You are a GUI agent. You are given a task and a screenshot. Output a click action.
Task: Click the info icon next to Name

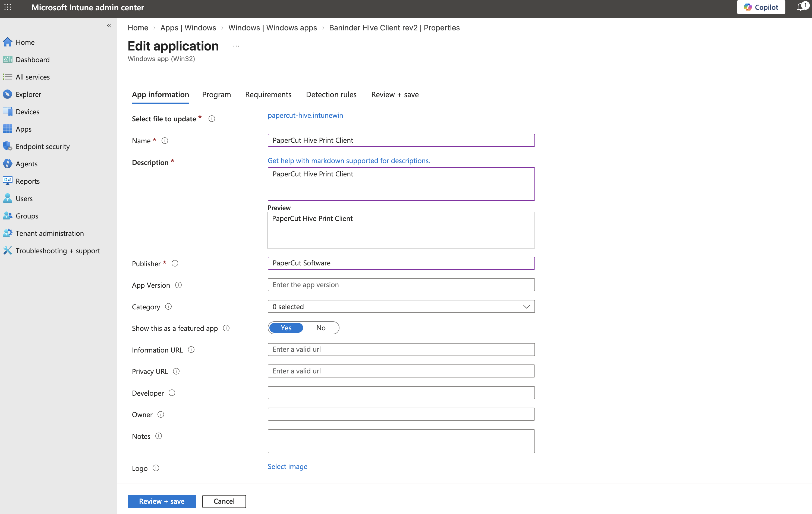point(165,141)
